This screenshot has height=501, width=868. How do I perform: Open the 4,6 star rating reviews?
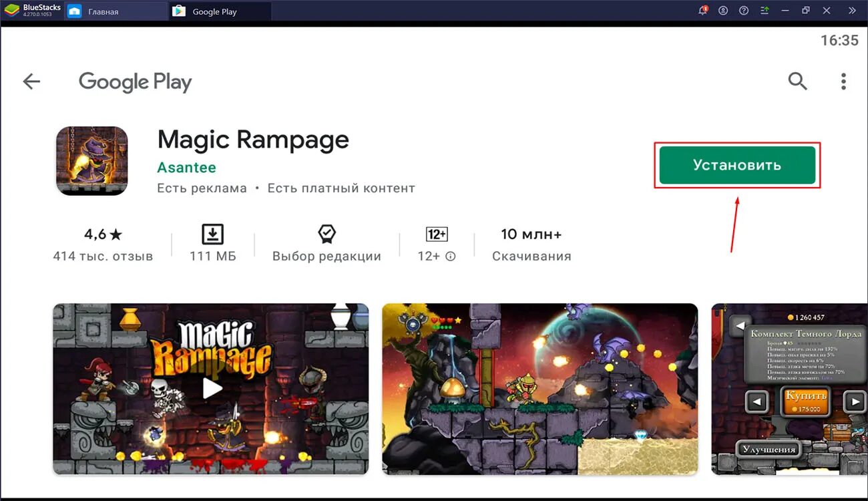coord(103,234)
